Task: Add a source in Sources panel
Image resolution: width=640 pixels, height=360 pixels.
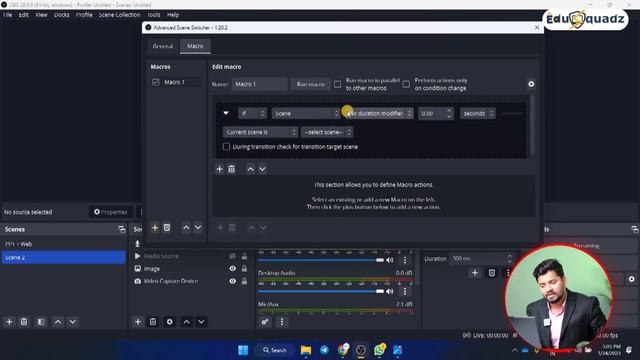Action: coord(138,322)
